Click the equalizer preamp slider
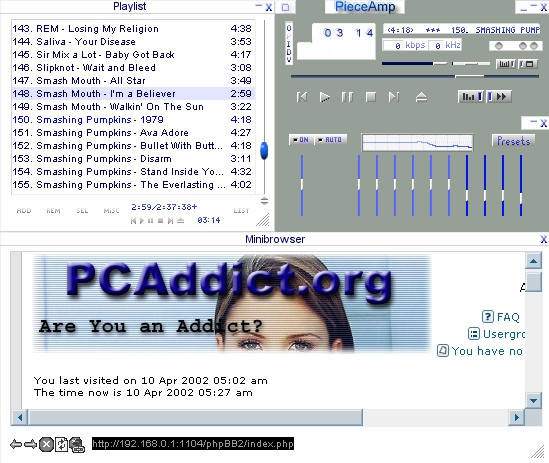This screenshot has width=549, height=463. [x=302, y=185]
